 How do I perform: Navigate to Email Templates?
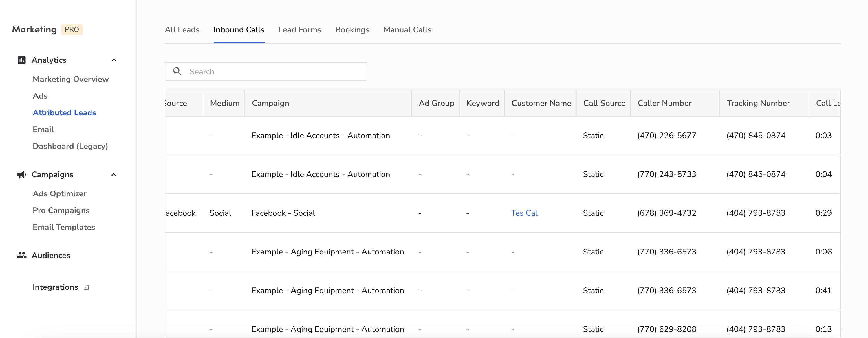[64, 227]
